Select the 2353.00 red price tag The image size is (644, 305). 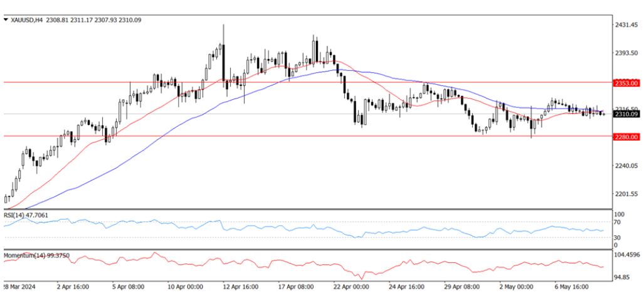[627, 82]
